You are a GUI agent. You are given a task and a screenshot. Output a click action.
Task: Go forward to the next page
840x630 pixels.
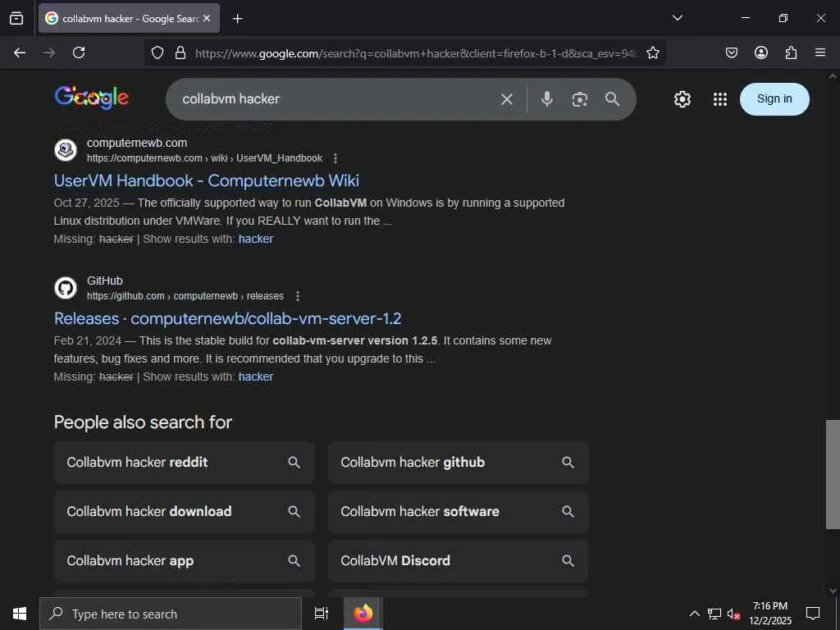[49, 52]
